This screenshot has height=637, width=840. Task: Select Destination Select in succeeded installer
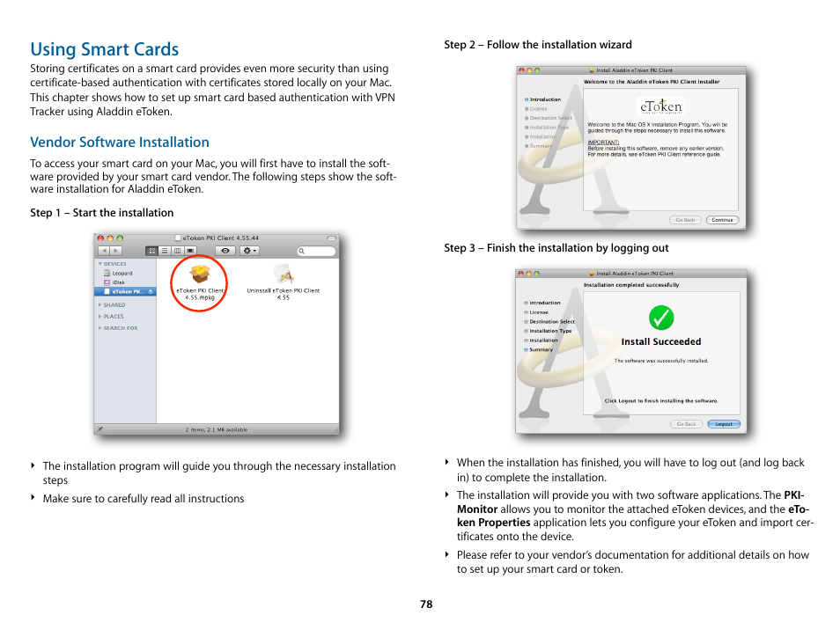[549, 322]
